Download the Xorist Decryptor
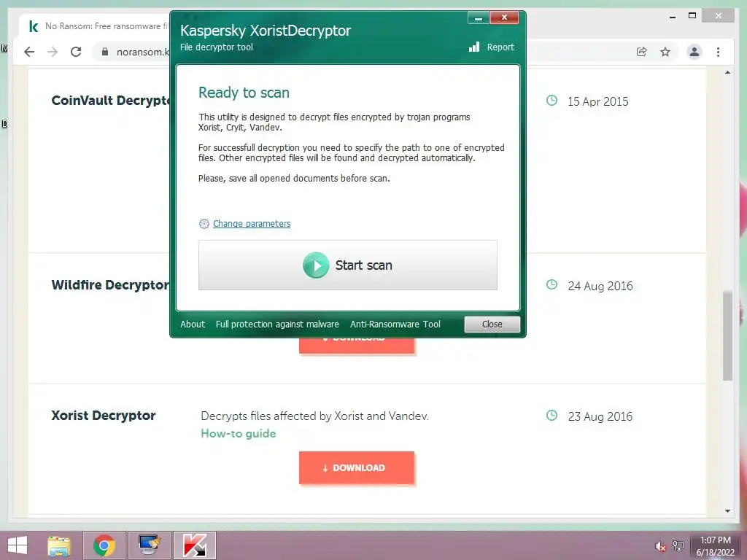The height and width of the screenshot is (560, 747). (357, 467)
